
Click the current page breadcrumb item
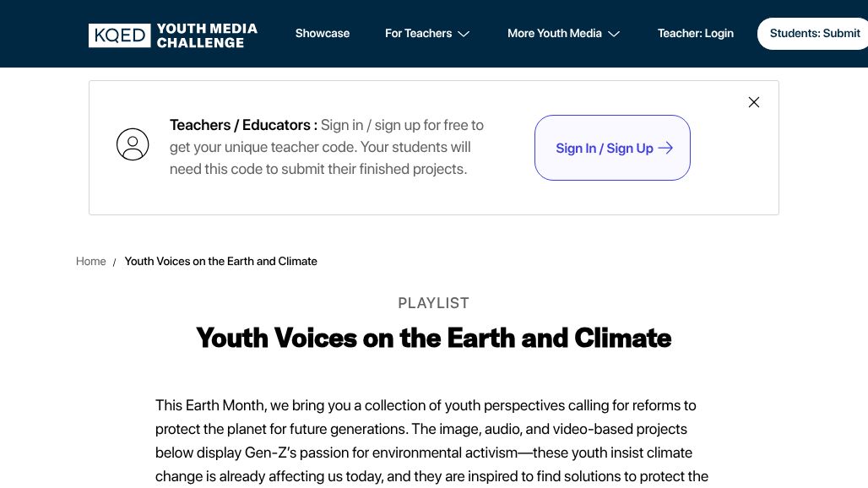pos(220,262)
